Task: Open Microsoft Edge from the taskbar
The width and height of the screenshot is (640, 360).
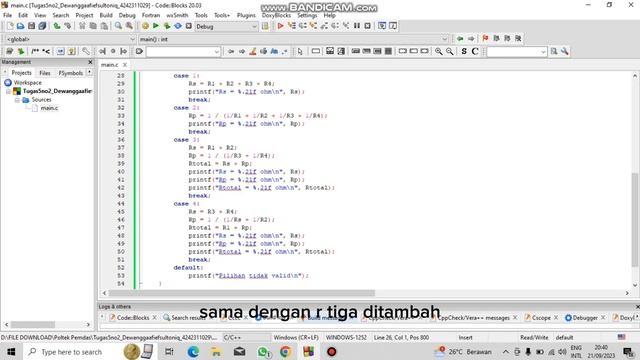Action: 193,352
